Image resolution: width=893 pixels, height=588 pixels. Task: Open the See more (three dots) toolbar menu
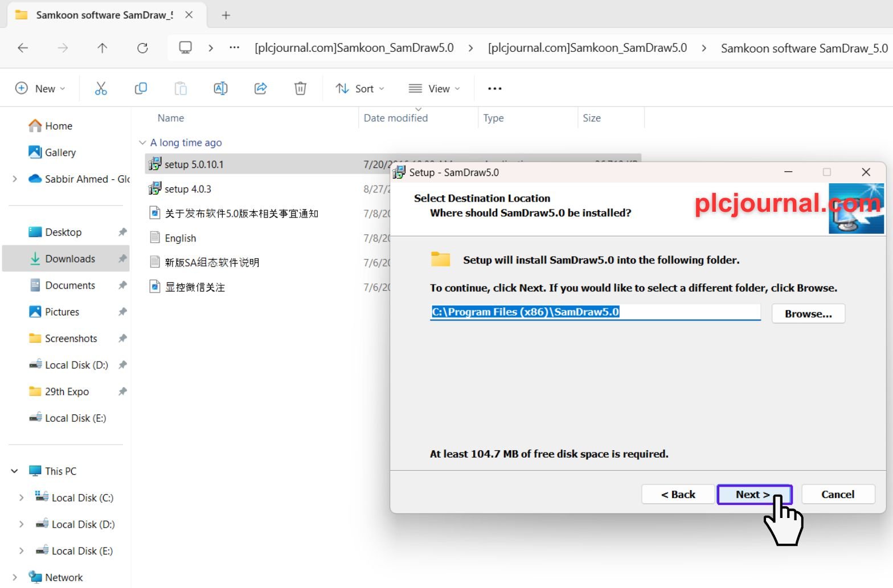[x=495, y=88]
